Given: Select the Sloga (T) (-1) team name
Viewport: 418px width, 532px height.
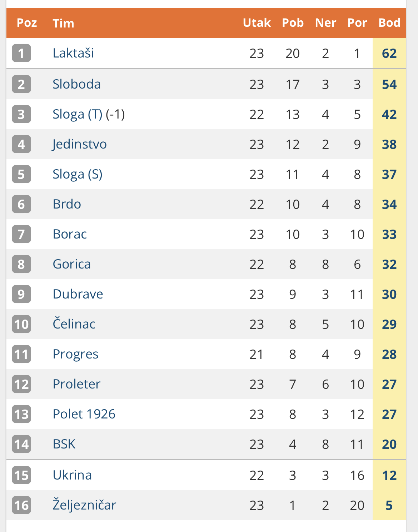Looking at the screenshot, I should pyautogui.click(x=89, y=114).
